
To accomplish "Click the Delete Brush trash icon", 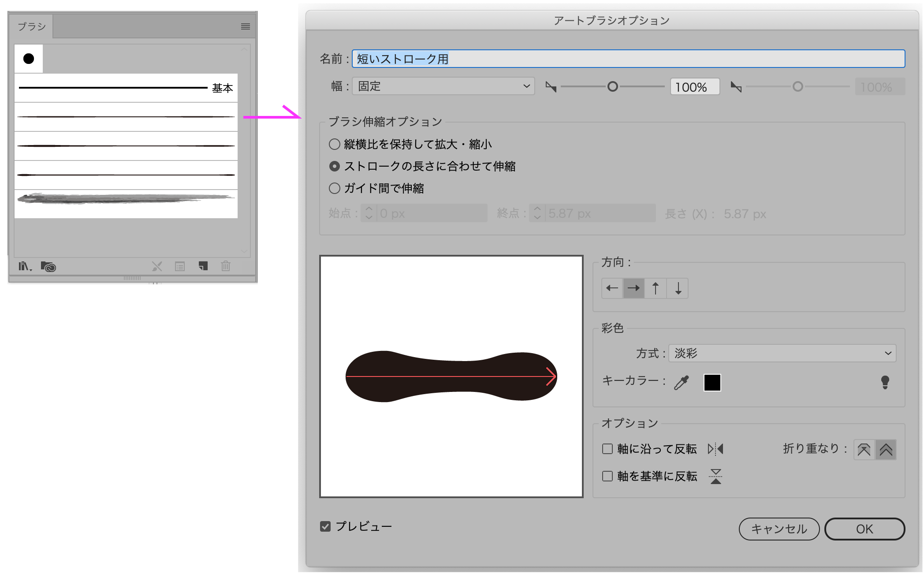I will point(226,266).
